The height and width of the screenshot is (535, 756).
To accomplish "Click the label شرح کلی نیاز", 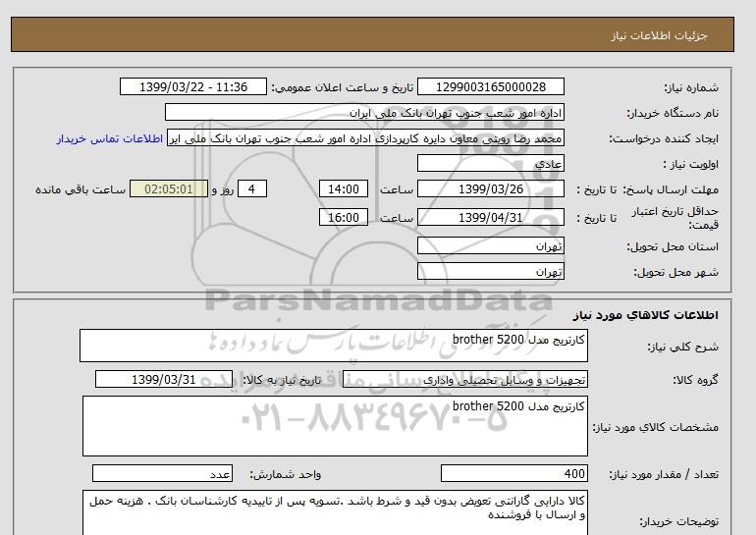I will pyautogui.click(x=682, y=347).
